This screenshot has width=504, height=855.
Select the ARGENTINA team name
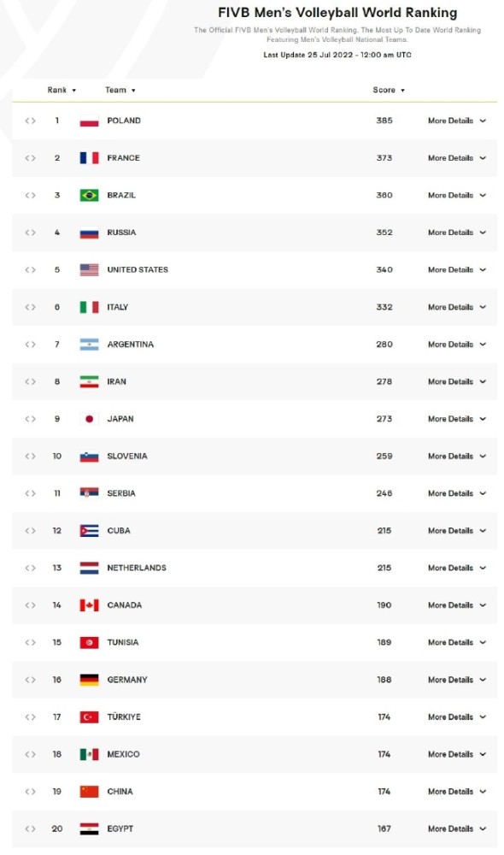pyautogui.click(x=130, y=345)
